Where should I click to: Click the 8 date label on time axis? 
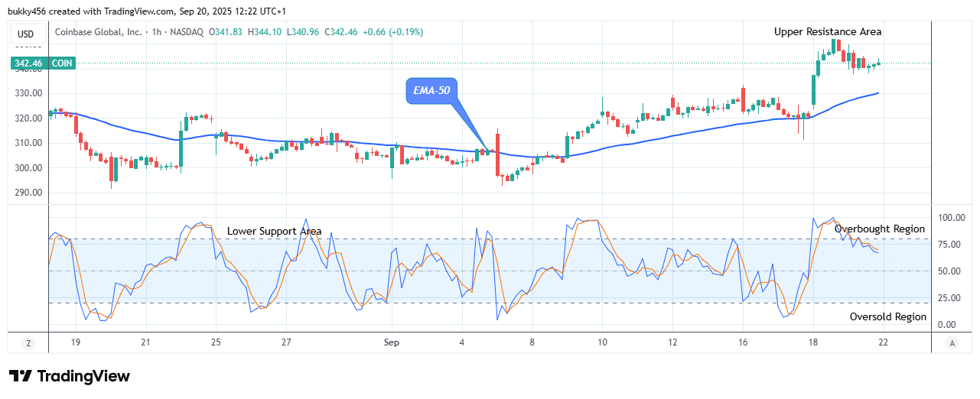point(532,343)
